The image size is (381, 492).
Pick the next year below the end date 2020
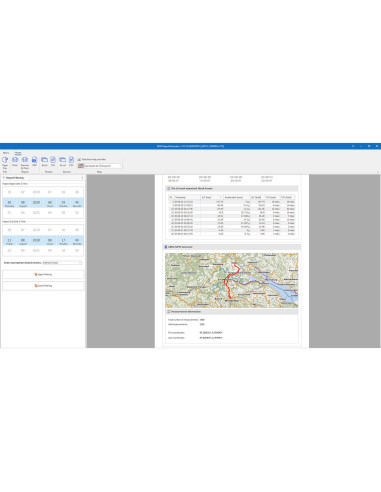(36, 250)
